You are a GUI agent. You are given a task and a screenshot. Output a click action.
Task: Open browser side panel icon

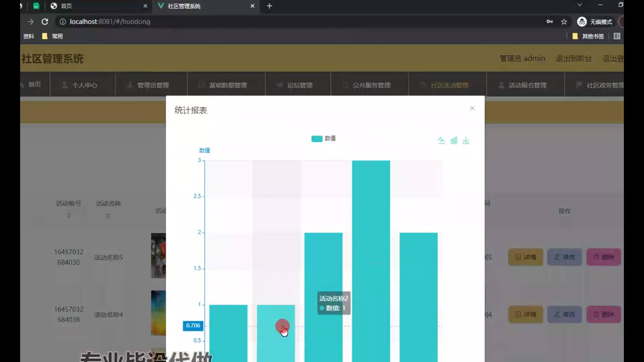click(x=616, y=36)
